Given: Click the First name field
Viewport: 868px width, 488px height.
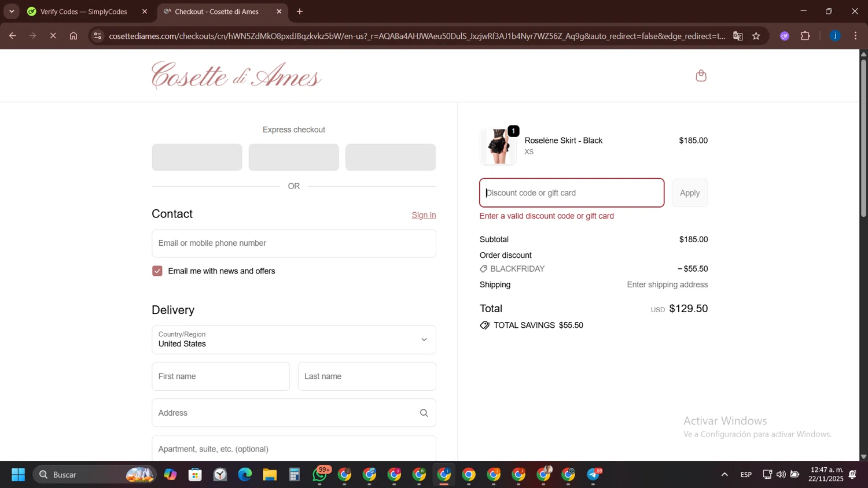Looking at the screenshot, I should 220,376.
